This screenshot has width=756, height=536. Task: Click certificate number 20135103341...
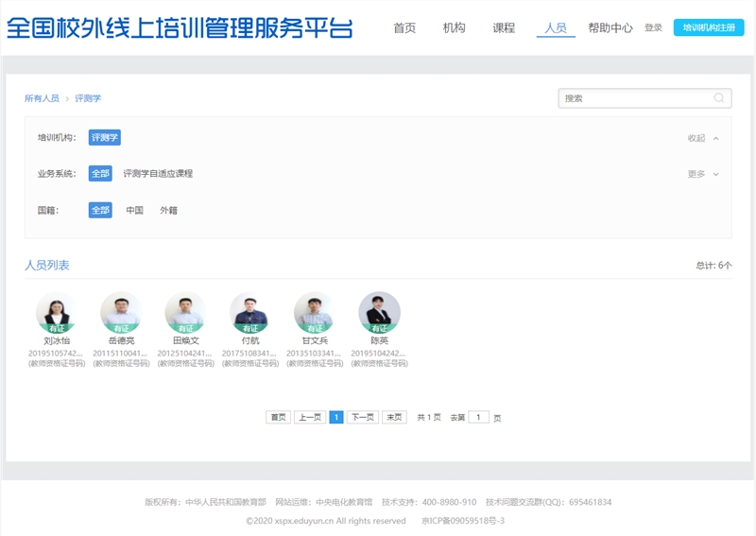(x=314, y=354)
